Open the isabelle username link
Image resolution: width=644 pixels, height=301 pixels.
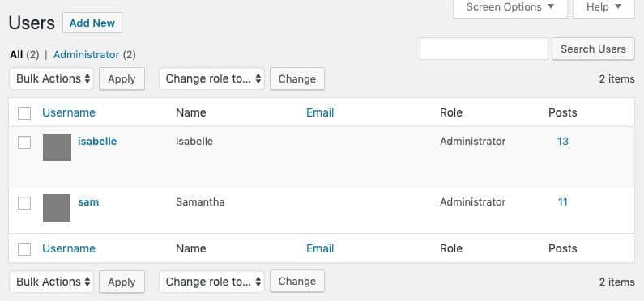click(x=97, y=141)
